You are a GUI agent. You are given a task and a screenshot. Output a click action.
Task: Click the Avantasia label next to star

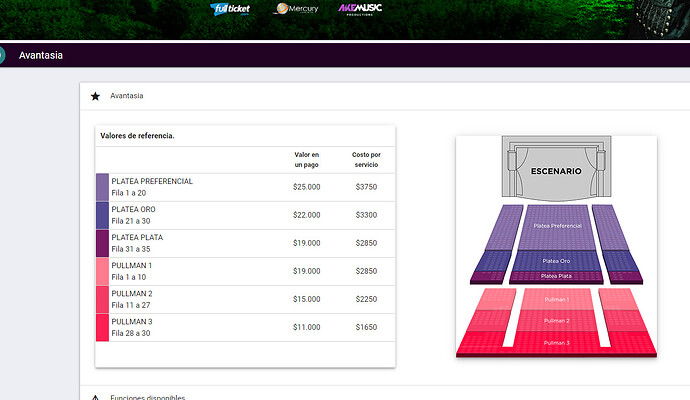127,95
